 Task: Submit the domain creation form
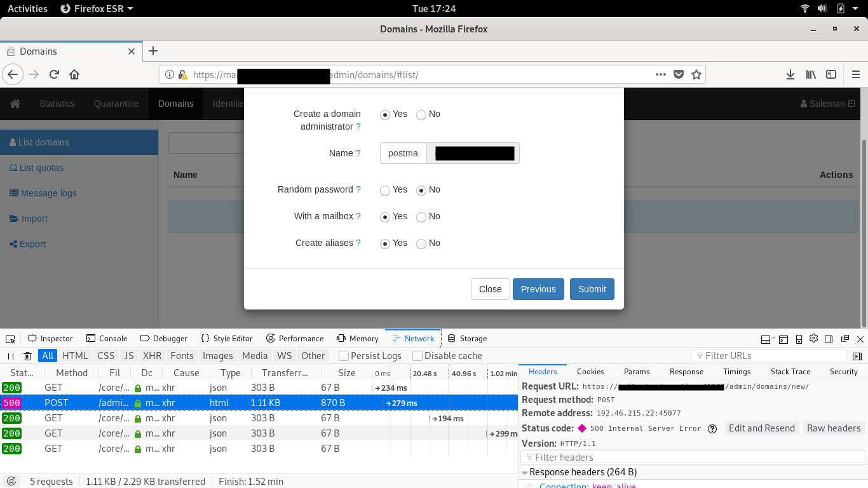[x=592, y=289]
